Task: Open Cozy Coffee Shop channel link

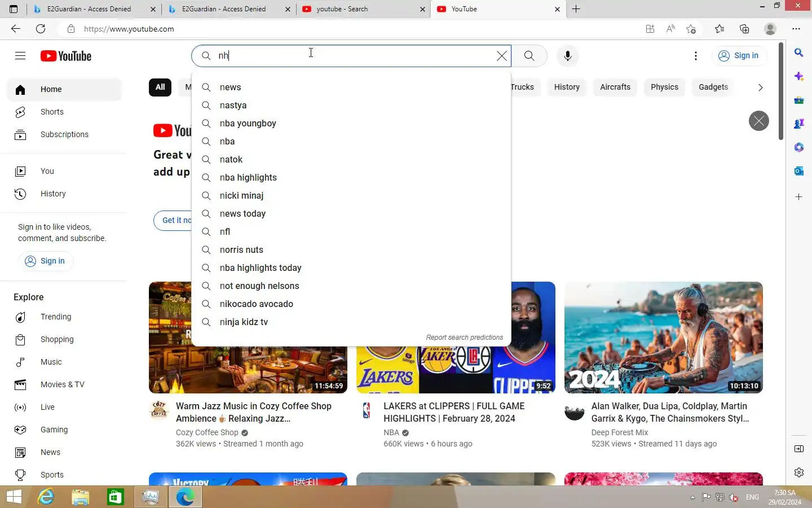Action: click(x=207, y=432)
